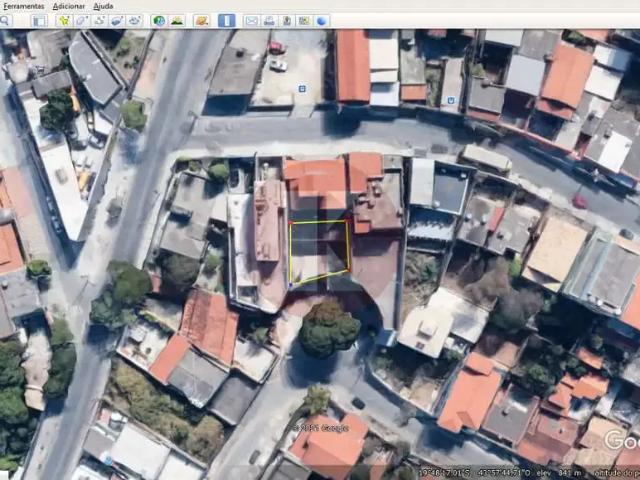Open the Adicionar menu
The width and height of the screenshot is (640, 480).
tap(69, 7)
